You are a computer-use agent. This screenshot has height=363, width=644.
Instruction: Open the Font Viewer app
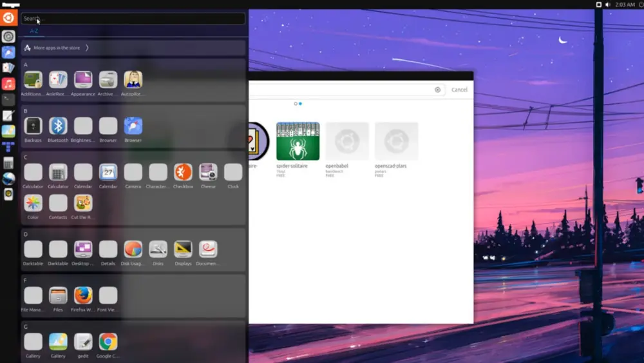point(108,295)
